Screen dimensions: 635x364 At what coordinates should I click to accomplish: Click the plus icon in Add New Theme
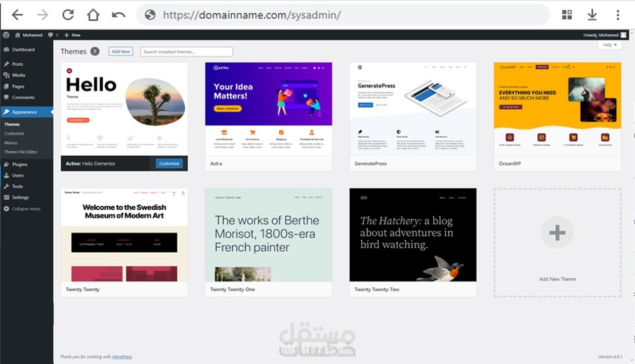(x=557, y=233)
